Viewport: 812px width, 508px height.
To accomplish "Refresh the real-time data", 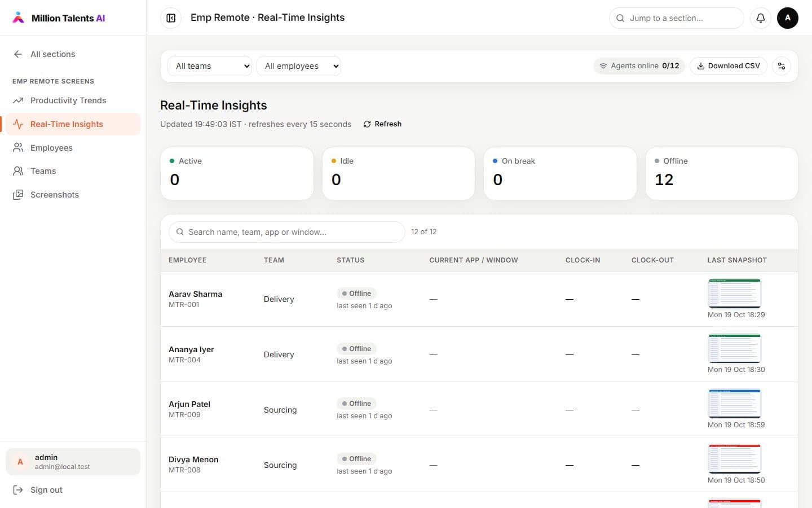I will coord(382,124).
